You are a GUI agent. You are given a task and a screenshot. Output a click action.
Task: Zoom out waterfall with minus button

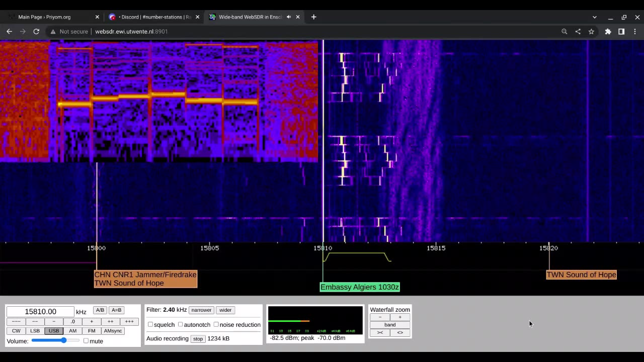pos(380,317)
